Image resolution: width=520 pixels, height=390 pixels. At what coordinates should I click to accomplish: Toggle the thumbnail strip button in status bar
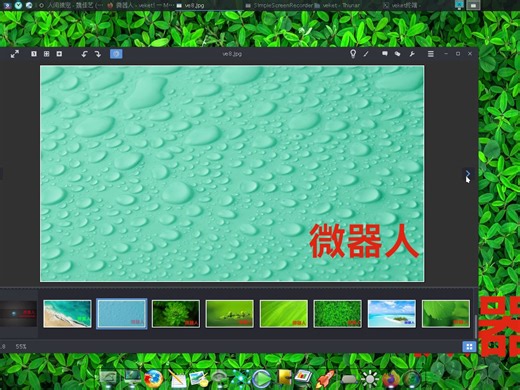469,347
